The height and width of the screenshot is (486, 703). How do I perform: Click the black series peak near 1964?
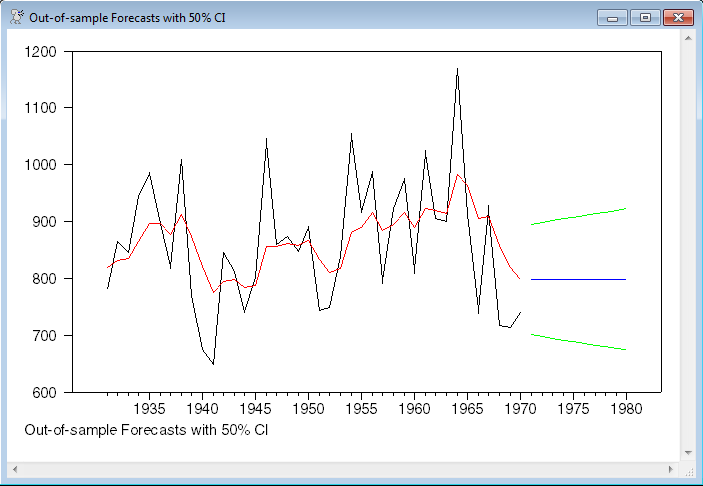point(457,70)
